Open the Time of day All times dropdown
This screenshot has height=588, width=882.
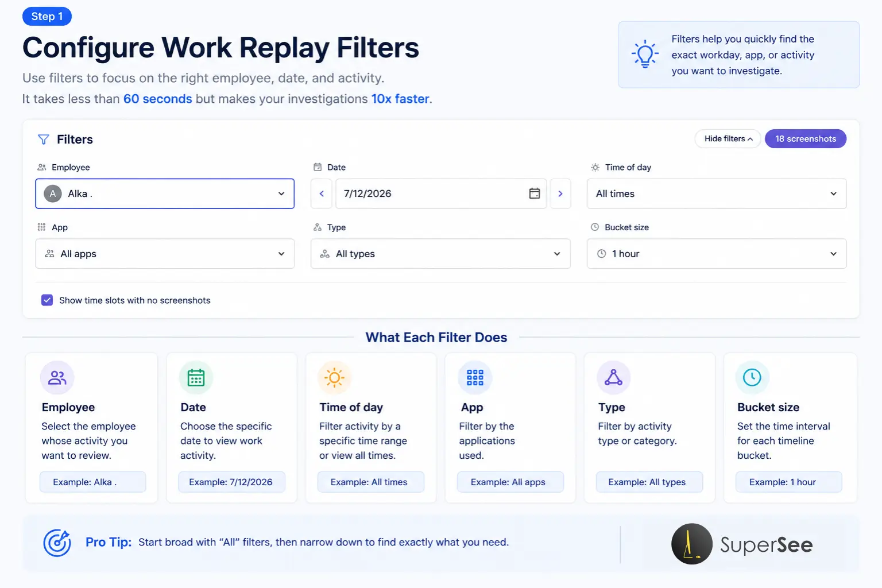717,194
